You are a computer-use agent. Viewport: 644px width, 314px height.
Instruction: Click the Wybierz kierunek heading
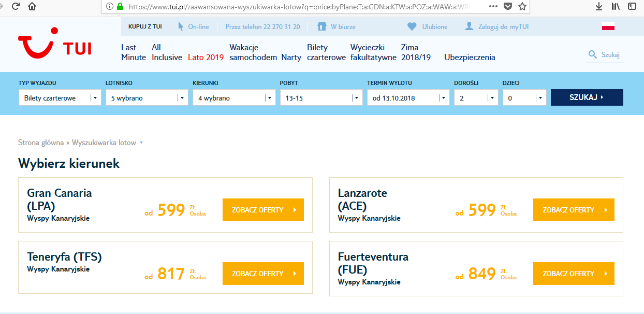click(69, 164)
